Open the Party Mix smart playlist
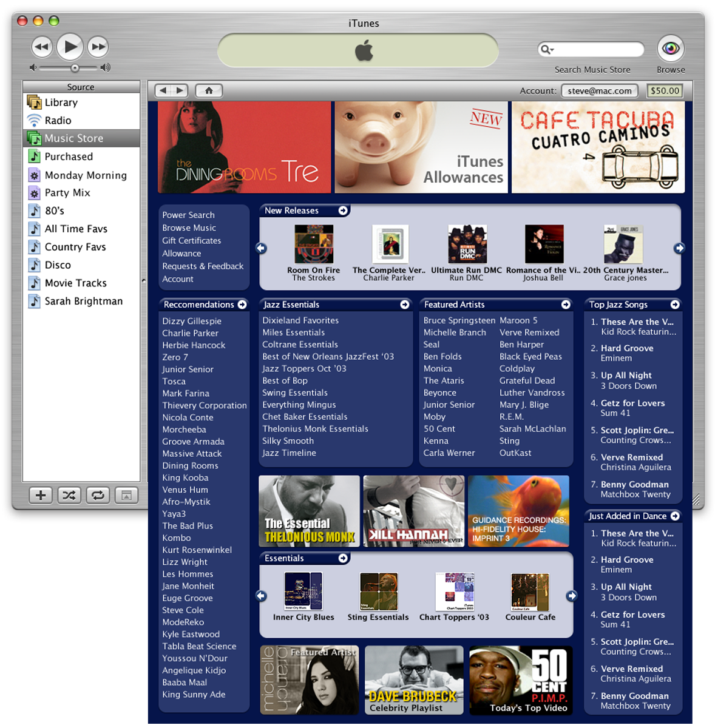The image size is (715, 728). click(x=81, y=193)
